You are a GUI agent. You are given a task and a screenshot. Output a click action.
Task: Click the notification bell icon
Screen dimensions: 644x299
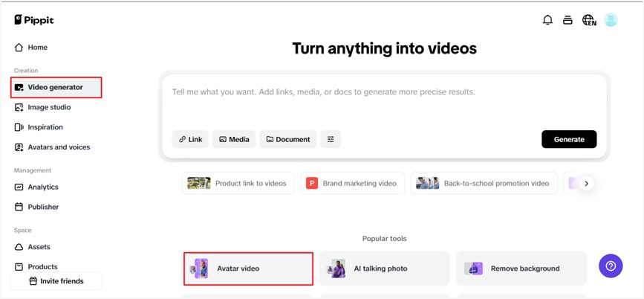point(547,20)
